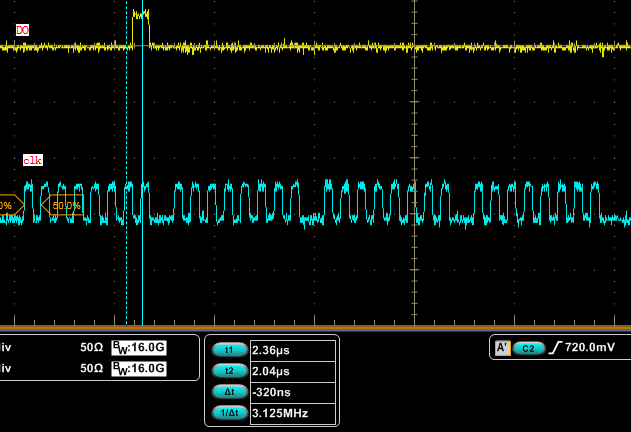Click the C2 trigger source button
The height and width of the screenshot is (432, 631).
click(529, 348)
